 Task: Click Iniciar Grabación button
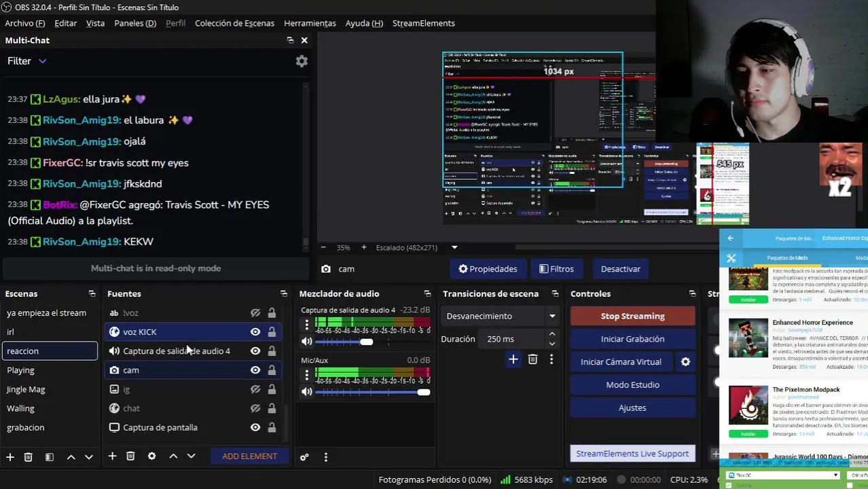(632, 339)
